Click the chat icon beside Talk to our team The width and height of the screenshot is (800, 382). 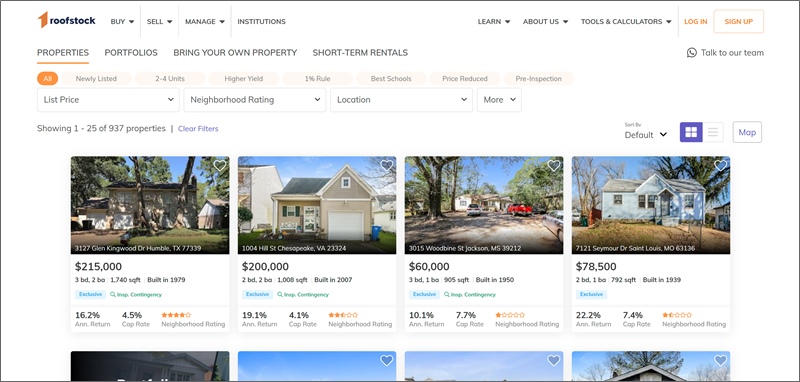pyautogui.click(x=691, y=53)
